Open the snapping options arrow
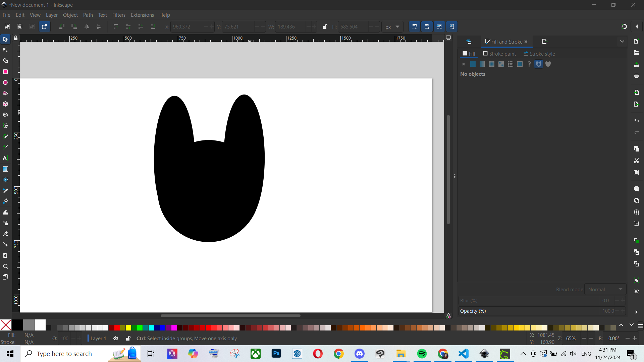 pyautogui.click(x=637, y=26)
